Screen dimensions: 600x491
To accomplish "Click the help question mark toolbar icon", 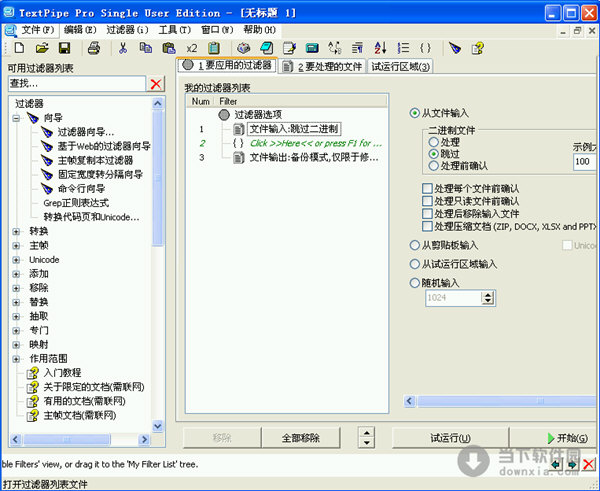I will tap(478, 48).
